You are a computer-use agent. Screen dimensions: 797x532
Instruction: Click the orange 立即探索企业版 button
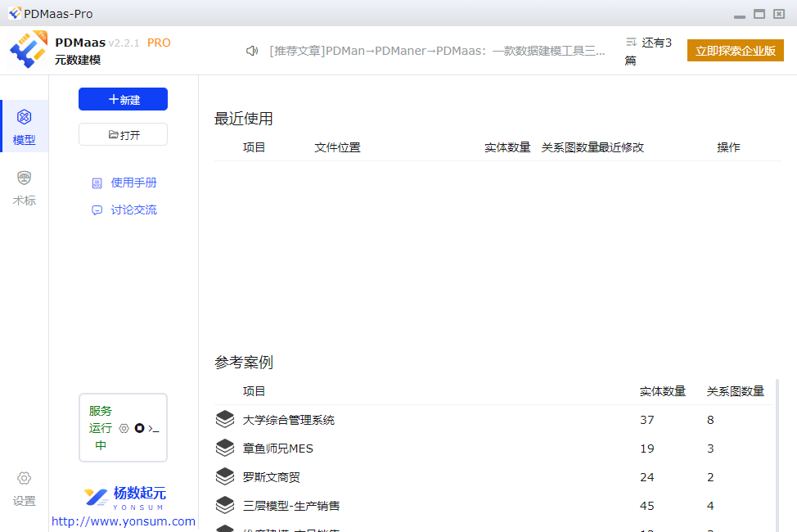click(x=735, y=51)
